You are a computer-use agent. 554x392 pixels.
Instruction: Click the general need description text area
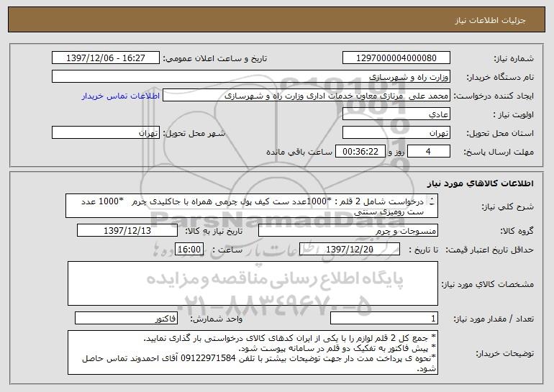252,206
